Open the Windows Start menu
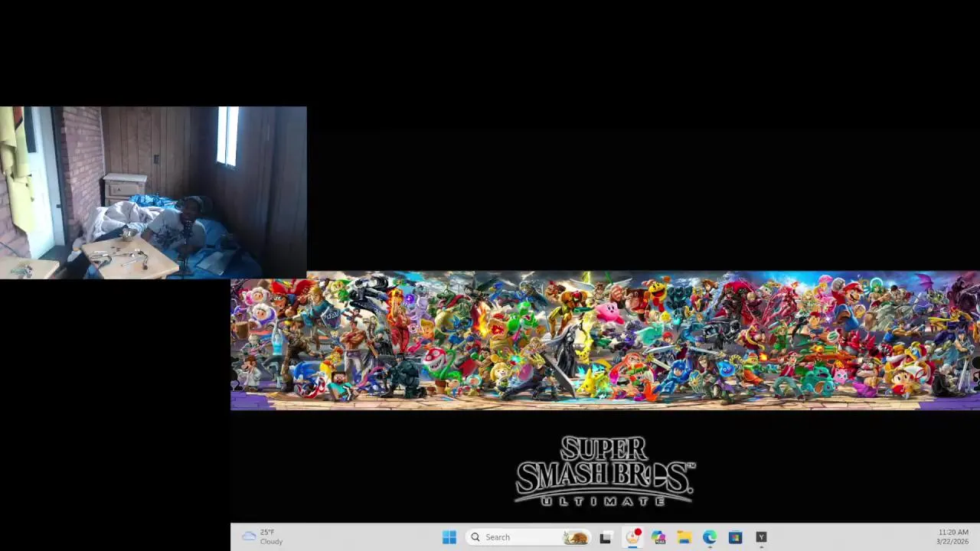The height and width of the screenshot is (551, 980). point(449,537)
